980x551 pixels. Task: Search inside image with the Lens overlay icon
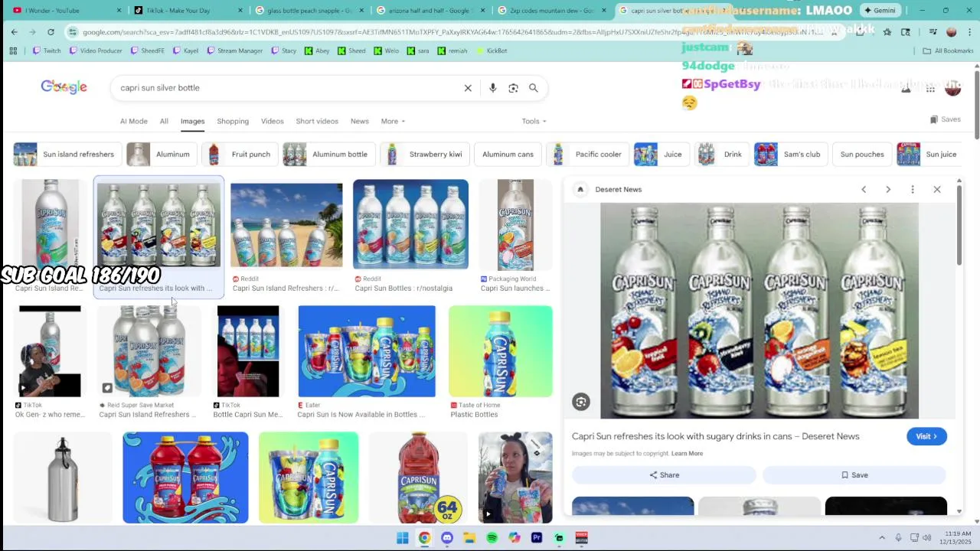pyautogui.click(x=581, y=402)
